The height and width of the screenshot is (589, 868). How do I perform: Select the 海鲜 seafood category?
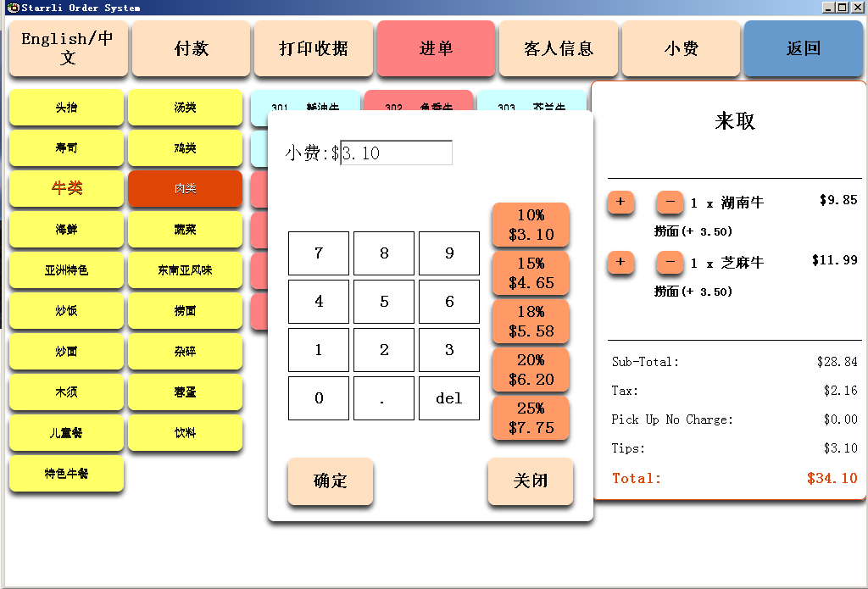[x=66, y=230]
